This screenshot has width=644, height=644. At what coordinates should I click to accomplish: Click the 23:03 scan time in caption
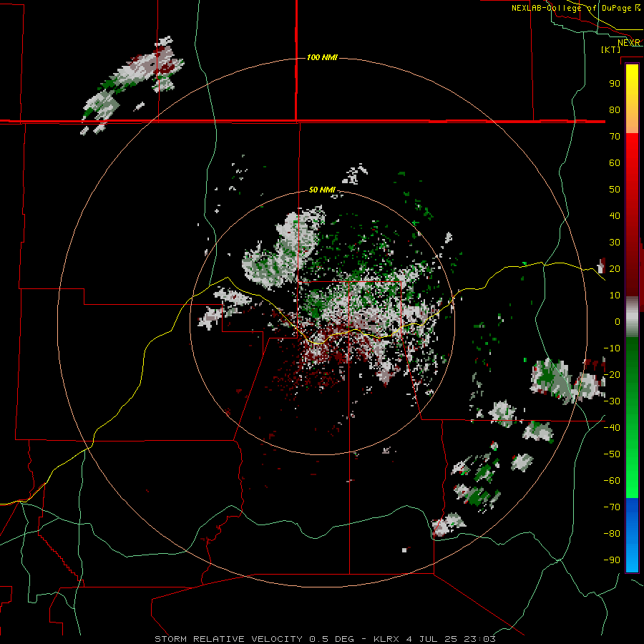coord(479,639)
